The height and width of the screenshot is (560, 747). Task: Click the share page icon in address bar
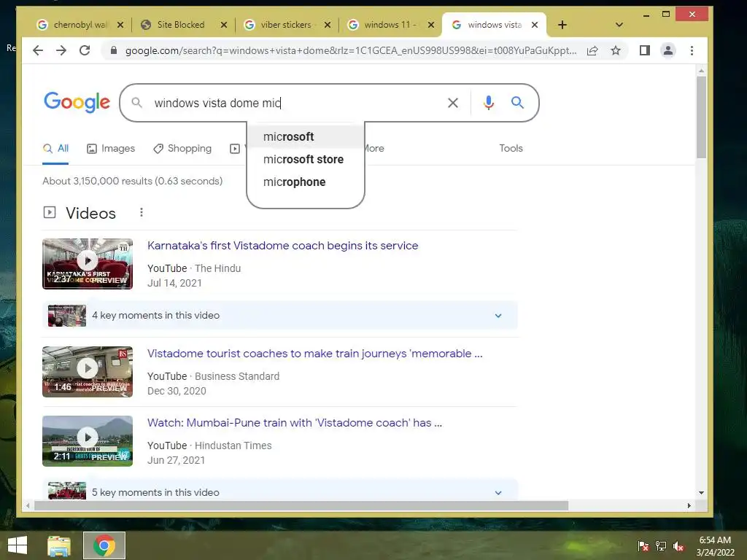pos(592,50)
